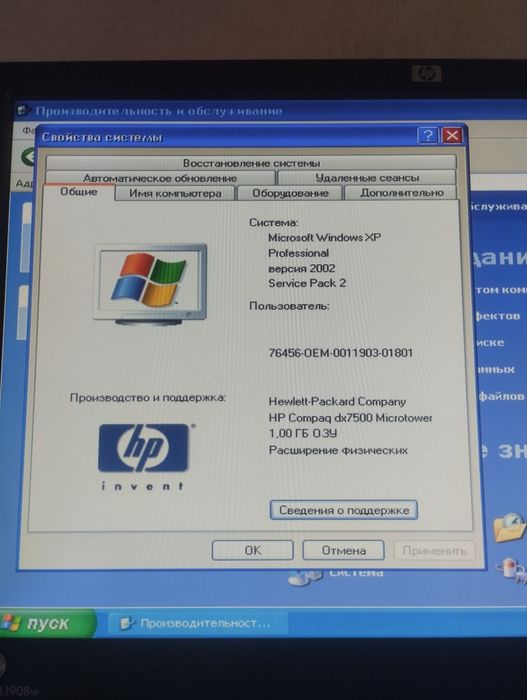Select the Общие tab
527x700 pixels.
click(79, 192)
